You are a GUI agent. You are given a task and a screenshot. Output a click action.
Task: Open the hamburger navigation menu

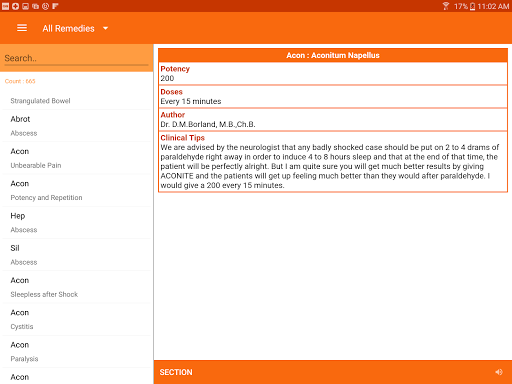pyautogui.click(x=22, y=28)
